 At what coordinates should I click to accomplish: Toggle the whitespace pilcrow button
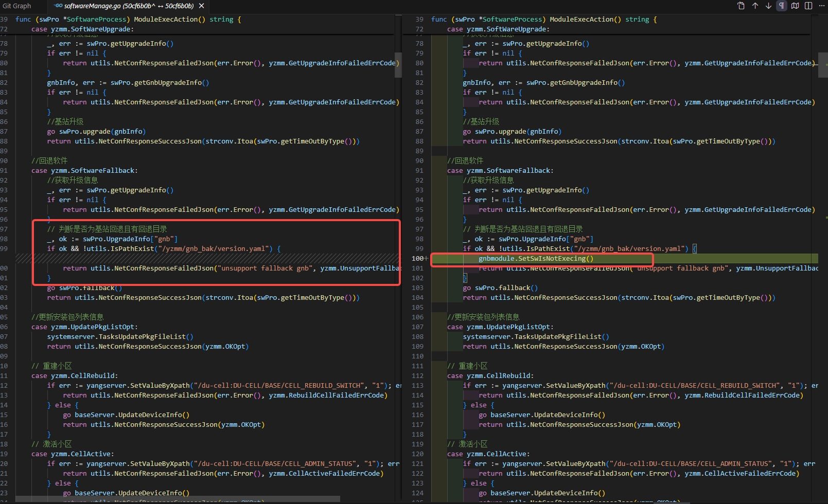[782, 6]
